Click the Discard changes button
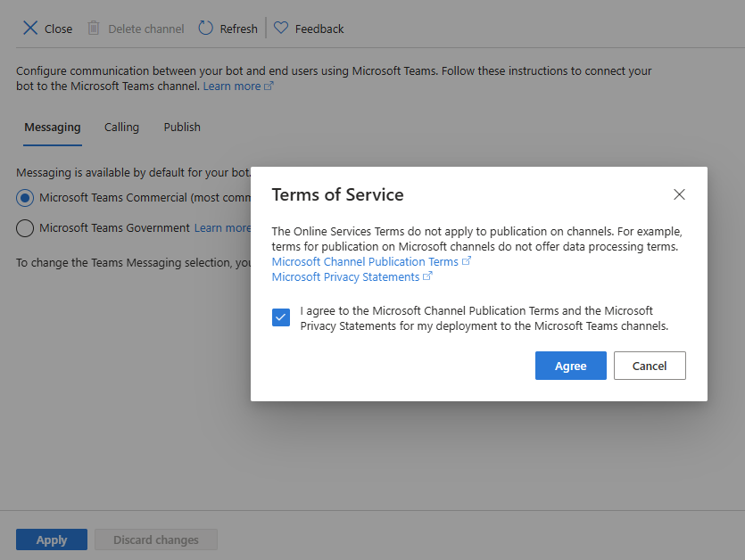The image size is (745, 560). pyautogui.click(x=156, y=539)
